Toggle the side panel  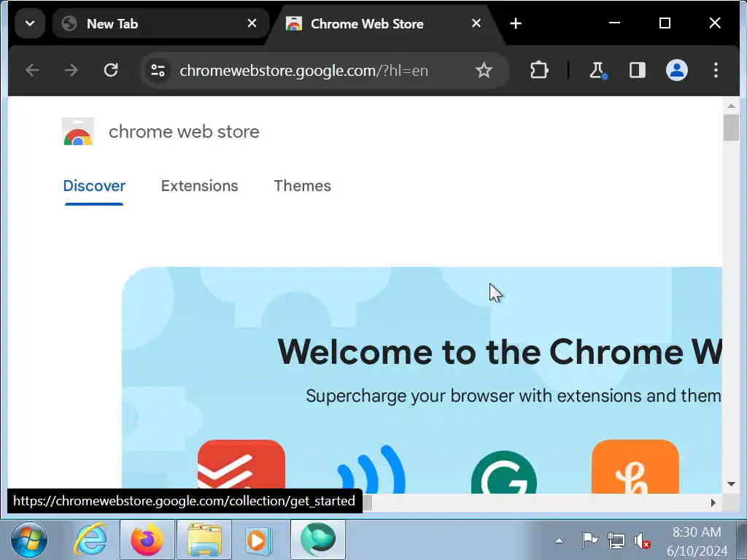tap(637, 71)
